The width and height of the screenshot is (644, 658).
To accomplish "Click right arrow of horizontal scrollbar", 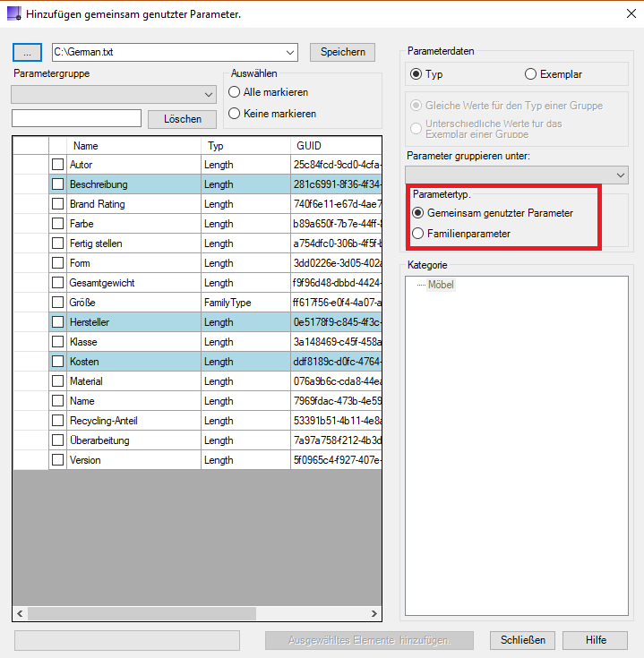I will (x=374, y=613).
